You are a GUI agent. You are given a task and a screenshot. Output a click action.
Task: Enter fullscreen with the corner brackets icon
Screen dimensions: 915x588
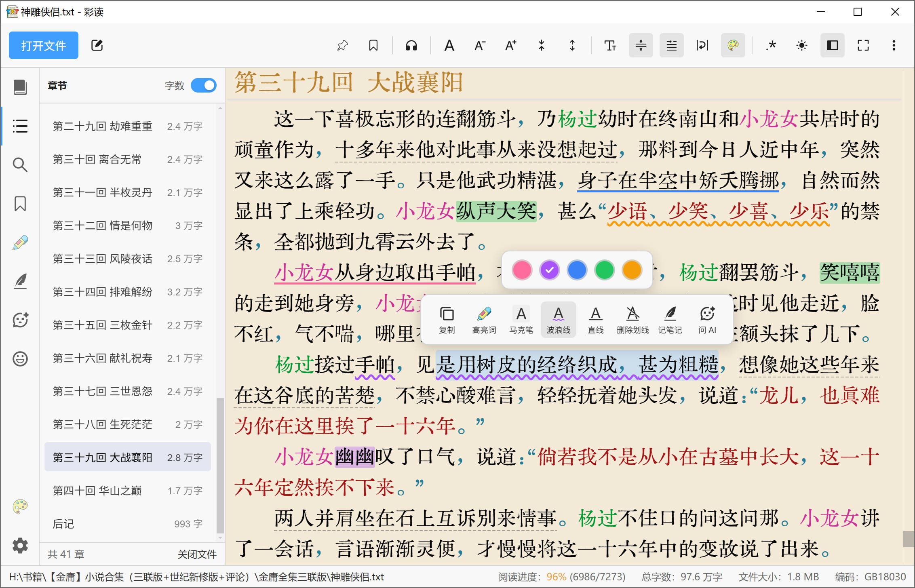point(863,45)
